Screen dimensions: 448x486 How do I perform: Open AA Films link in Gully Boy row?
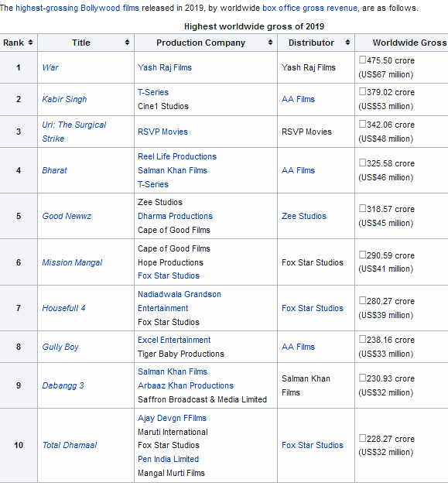(x=298, y=347)
